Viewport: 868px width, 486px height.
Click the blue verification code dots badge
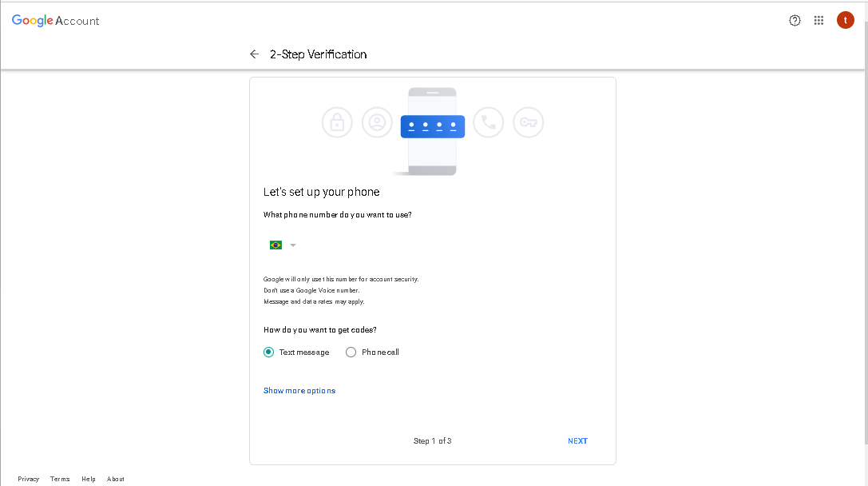tap(432, 126)
